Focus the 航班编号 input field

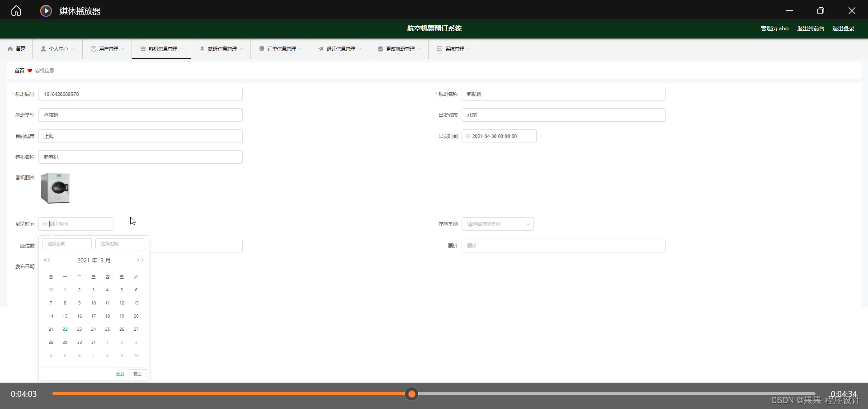[141, 94]
